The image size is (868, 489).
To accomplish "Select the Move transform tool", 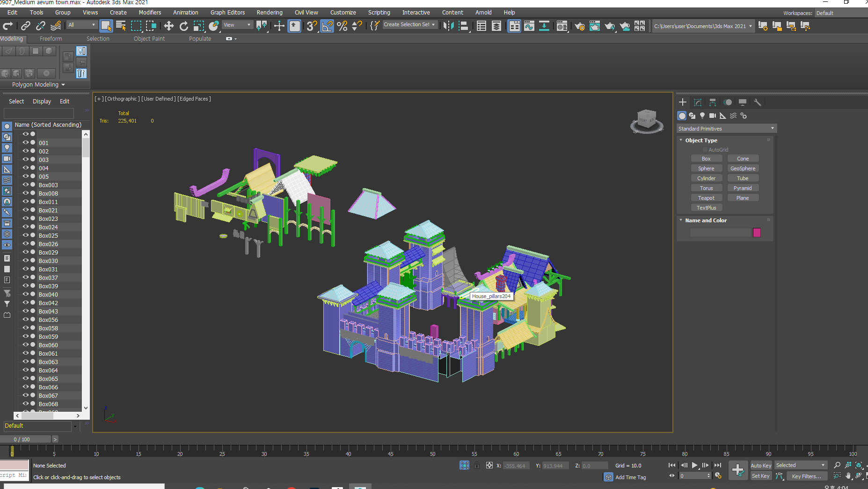I will pyautogui.click(x=168, y=26).
